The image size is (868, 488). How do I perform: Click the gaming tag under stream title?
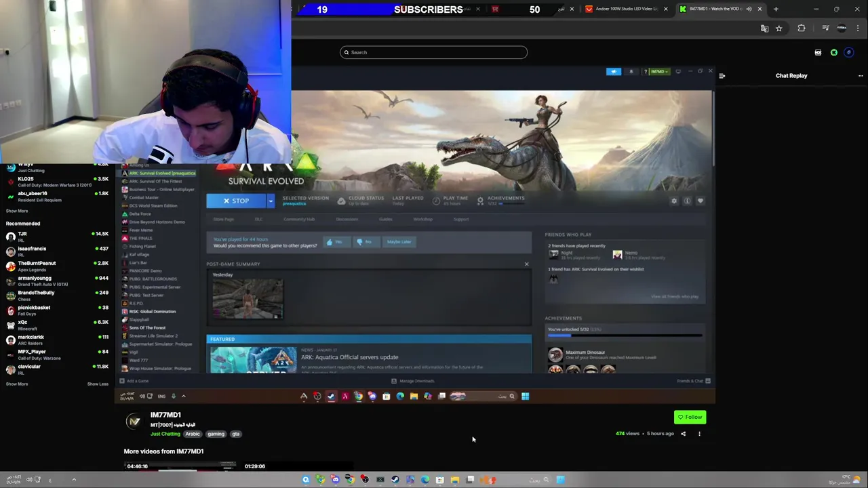[x=216, y=434]
